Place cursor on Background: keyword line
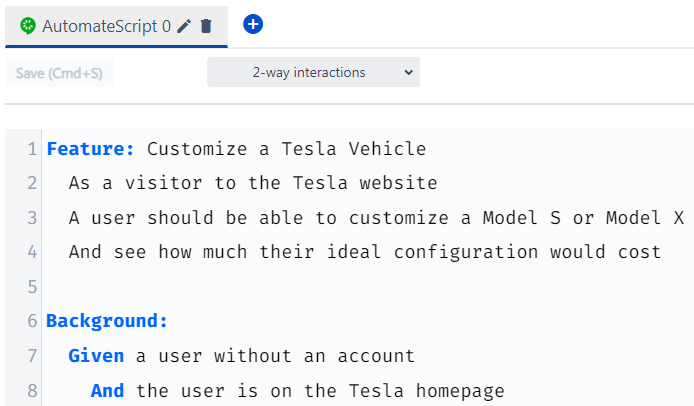The height and width of the screenshot is (406, 694). (107, 321)
